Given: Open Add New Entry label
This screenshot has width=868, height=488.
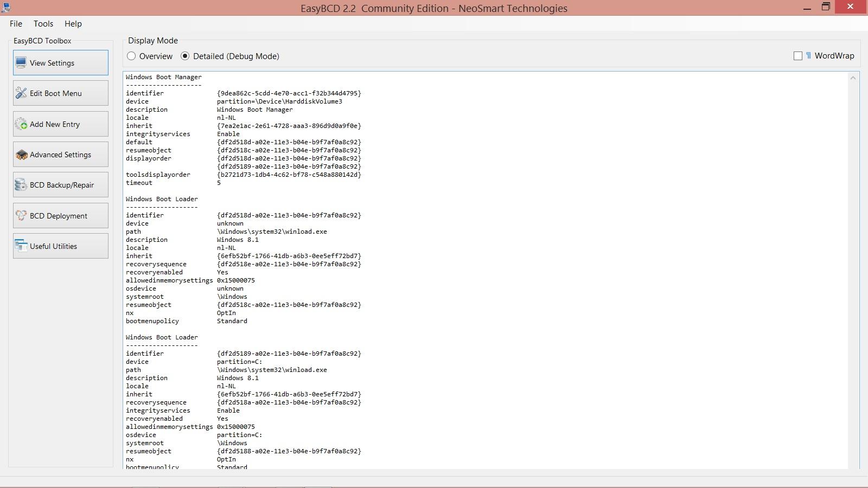Looking at the screenshot, I should (x=55, y=124).
